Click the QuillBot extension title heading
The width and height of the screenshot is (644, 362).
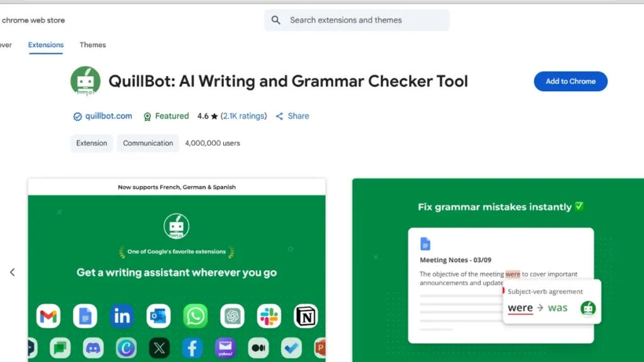pos(288,81)
